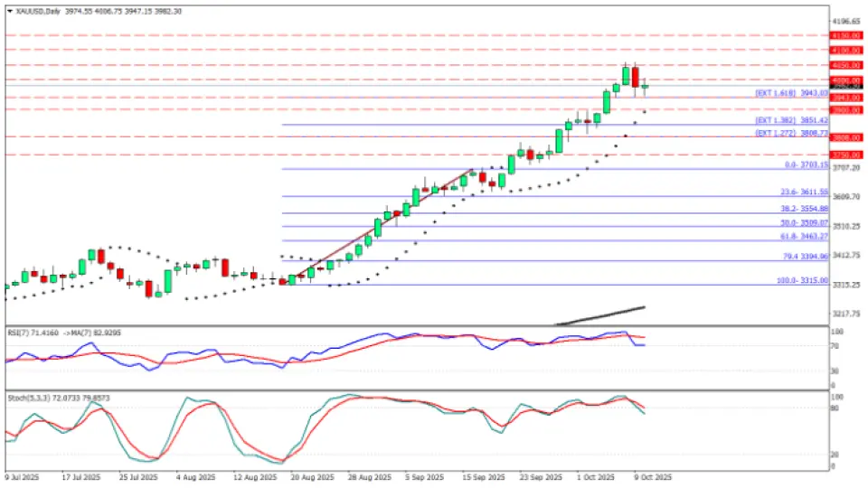The height and width of the screenshot is (497, 868).
Task: Click the red 3943.00 price level tag
Action: 847,97
